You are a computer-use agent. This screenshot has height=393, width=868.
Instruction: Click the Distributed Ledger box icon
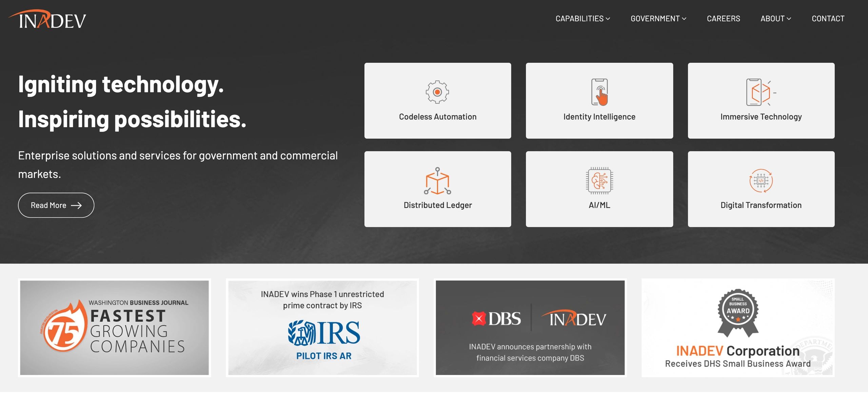(x=437, y=181)
